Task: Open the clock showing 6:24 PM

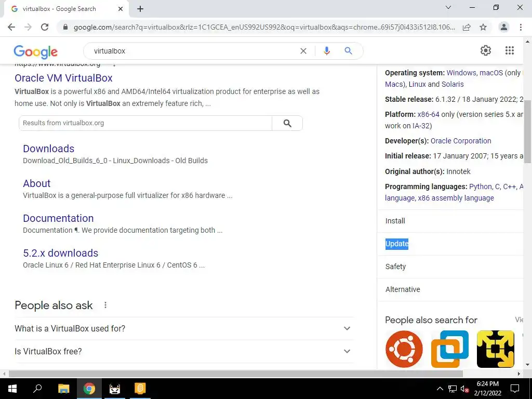Action: click(x=487, y=389)
